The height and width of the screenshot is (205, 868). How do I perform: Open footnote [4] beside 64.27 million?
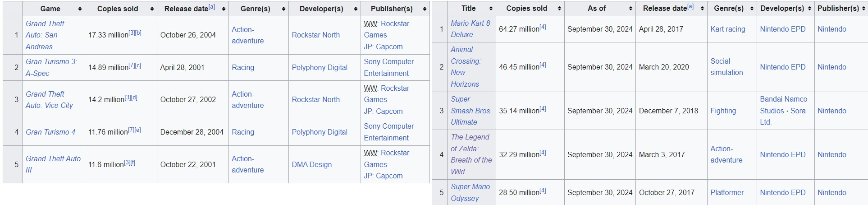(x=543, y=27)
